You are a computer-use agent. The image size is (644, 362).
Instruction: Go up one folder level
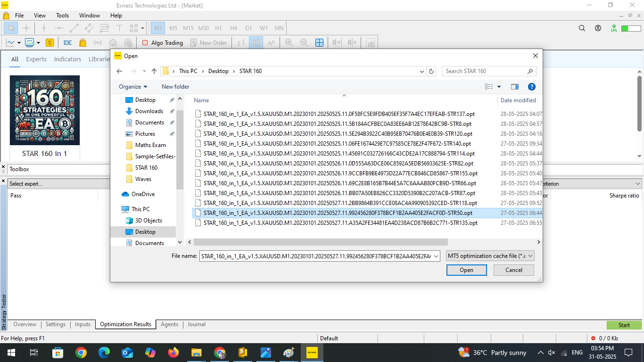pyautogui.click(x=154, y=71)
